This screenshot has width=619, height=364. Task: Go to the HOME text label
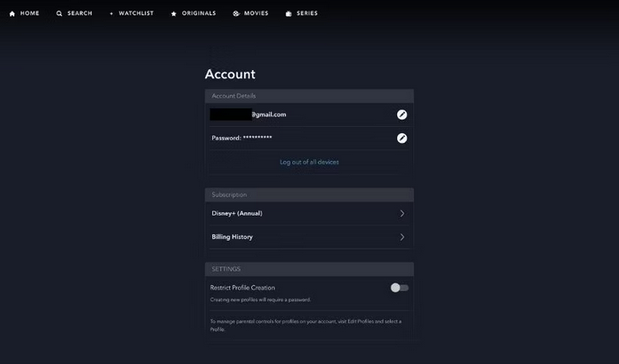(29, 14)
